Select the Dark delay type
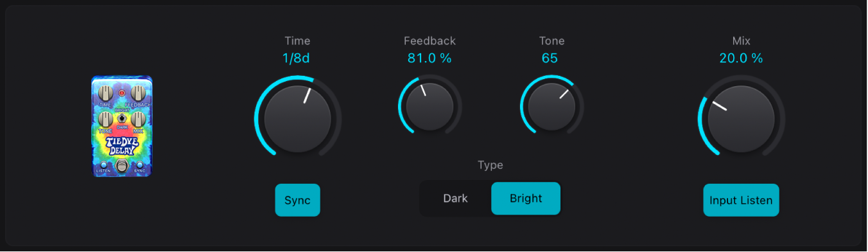The width and height of the screenshot is (868, 252). 456,198
